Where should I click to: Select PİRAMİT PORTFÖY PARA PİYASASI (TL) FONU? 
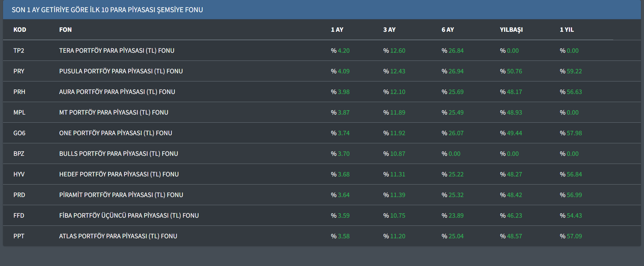pyautogui.click(x=121, y=195)
